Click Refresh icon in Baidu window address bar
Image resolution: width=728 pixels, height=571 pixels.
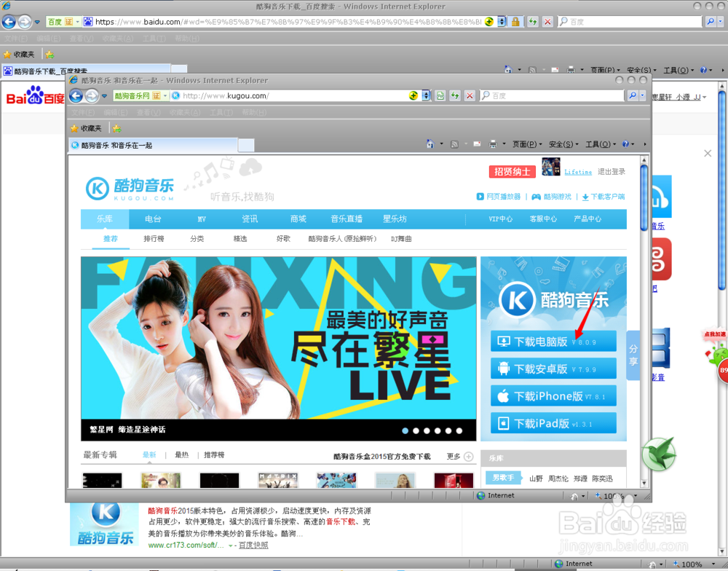[x=533, y=22]
